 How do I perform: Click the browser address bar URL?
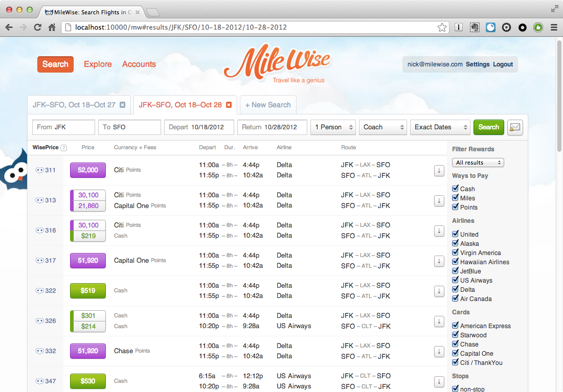(x=181, y=27)
